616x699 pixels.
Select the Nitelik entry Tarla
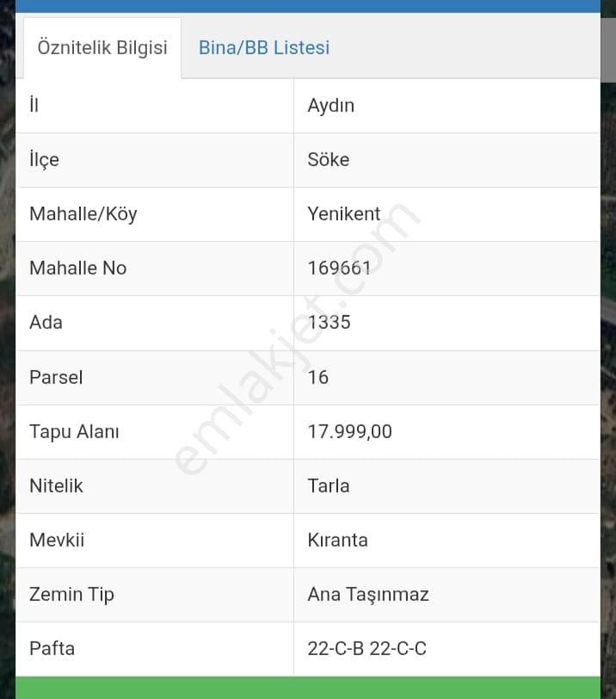(x=329, y=486)
